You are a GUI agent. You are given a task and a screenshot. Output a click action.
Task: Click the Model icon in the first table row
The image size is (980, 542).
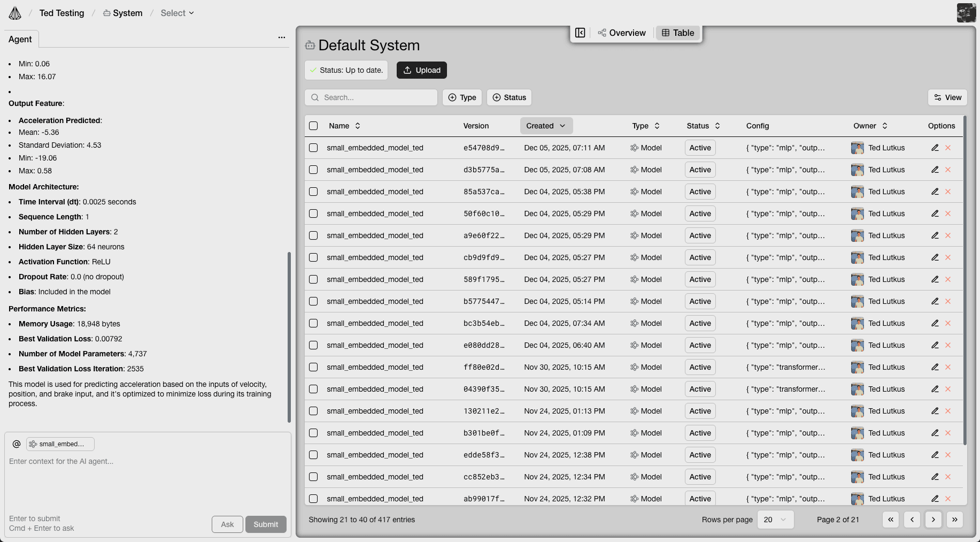click(x=634, y=148)
